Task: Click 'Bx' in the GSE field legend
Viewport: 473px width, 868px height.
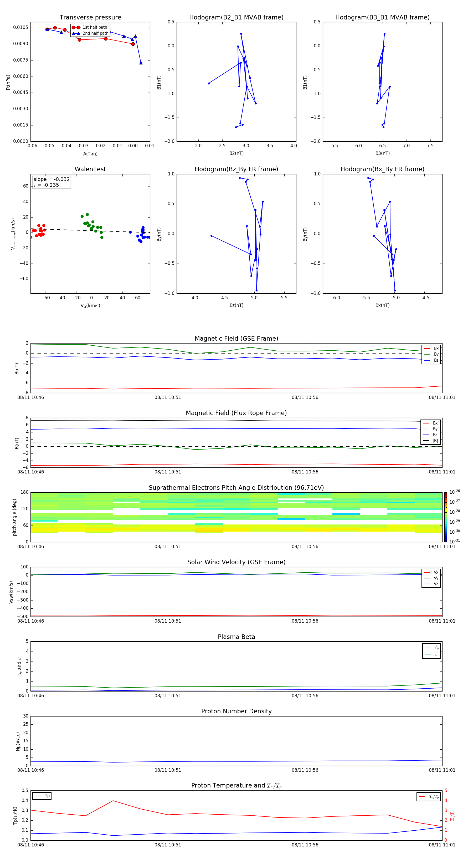Action: coord(436,349)
